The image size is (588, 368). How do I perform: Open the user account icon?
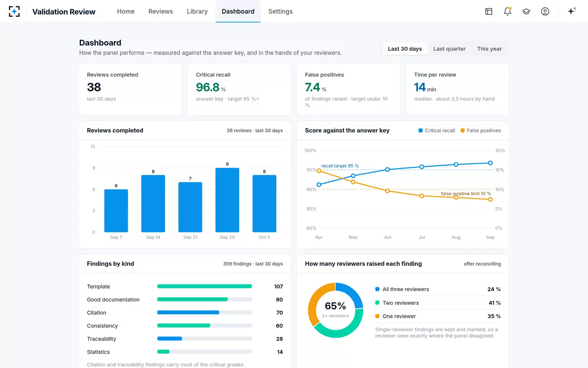(x=545, y=11)
